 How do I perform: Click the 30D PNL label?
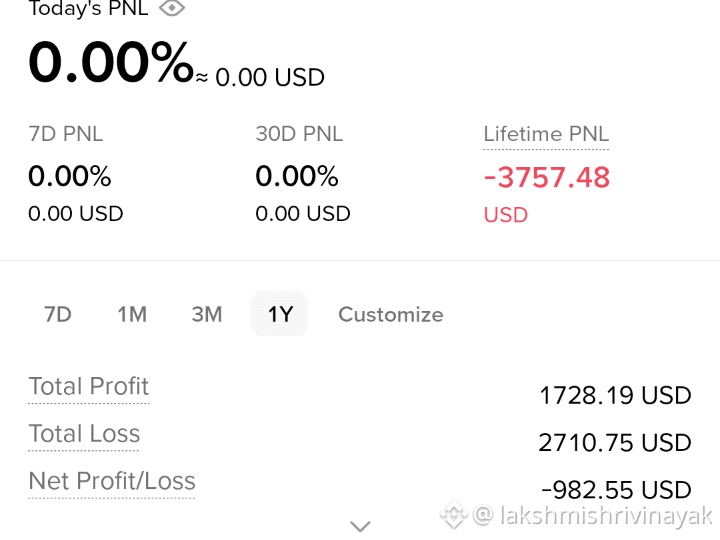299,134
